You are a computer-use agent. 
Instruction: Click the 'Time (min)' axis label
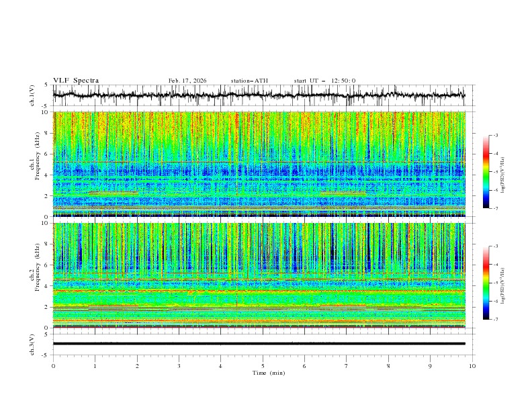(x=269, y=373)
